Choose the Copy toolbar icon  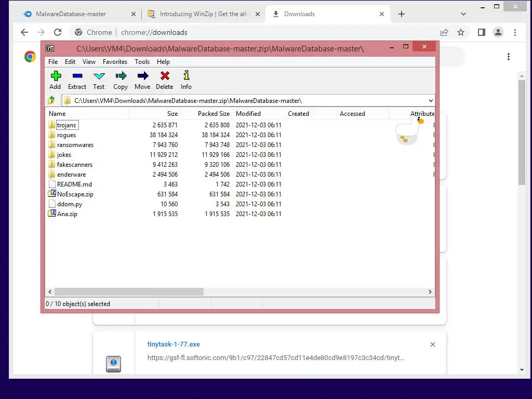point(121,80)
